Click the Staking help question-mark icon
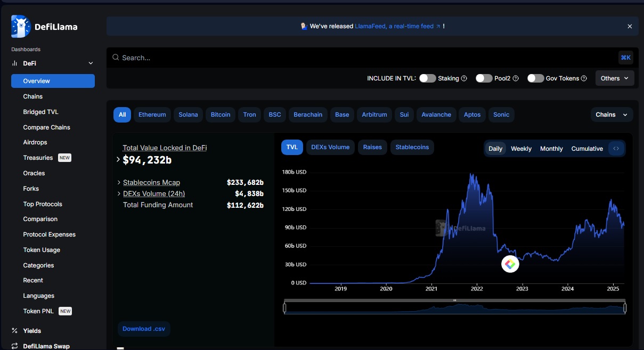Viewport: 644px width, 350px height. (x=464, y=78)
